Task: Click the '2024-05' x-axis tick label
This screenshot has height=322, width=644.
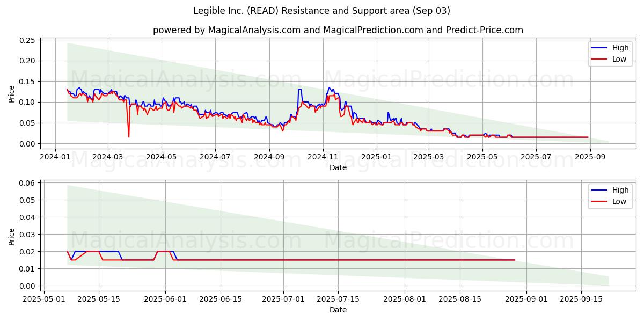Action: pos(162,157)
